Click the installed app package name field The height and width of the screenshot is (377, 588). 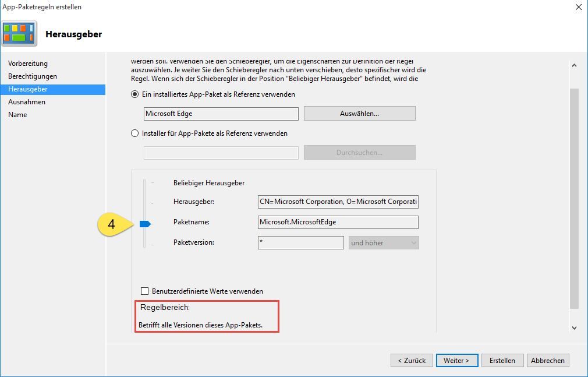tap(221, 114)
